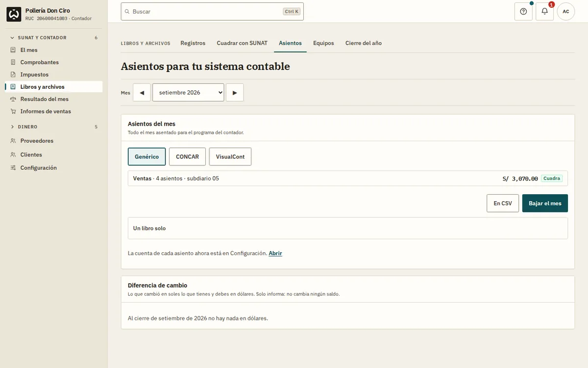Switch to the Registros tab
Screen dimensions: 588x368
[x=193, y=43]
